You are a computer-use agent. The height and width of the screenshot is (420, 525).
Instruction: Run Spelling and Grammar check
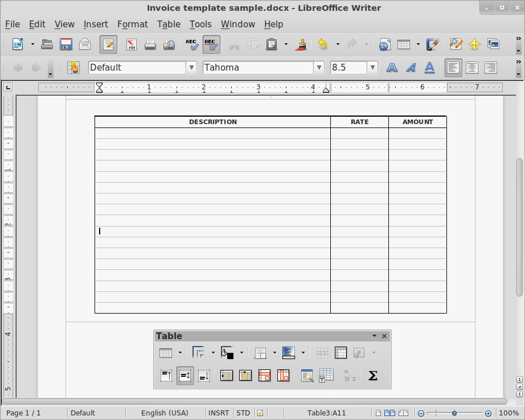point(192,44)
